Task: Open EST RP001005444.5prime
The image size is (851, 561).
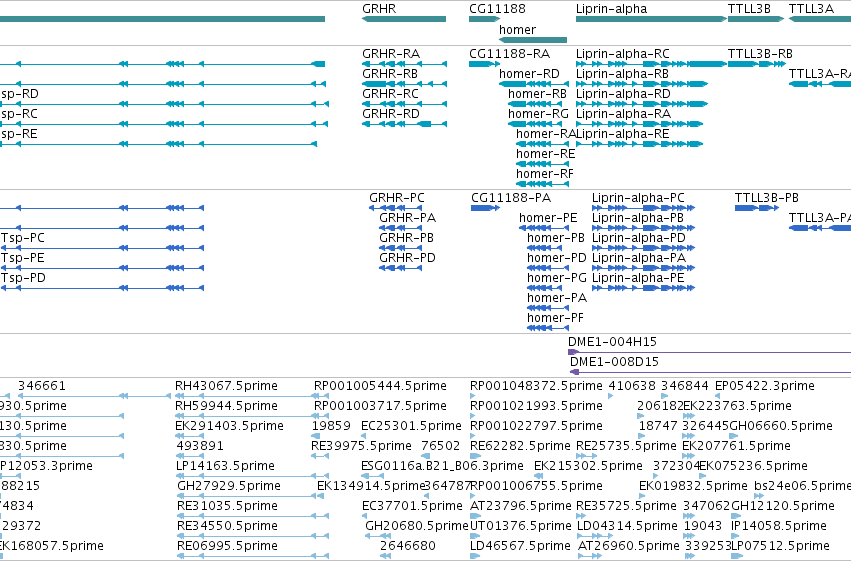Action: point(380,386)
